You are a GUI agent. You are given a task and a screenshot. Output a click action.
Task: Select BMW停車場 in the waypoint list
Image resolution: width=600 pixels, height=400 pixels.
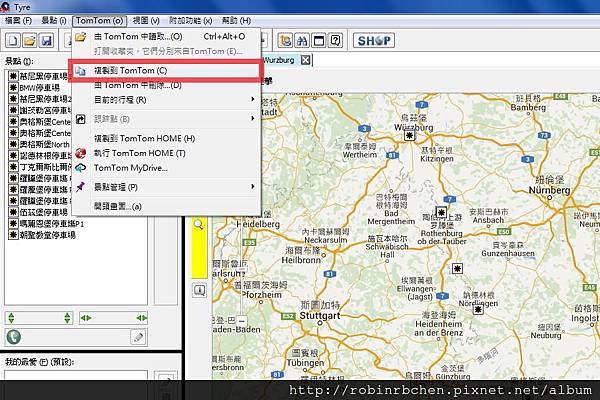(x=39, y=88)
